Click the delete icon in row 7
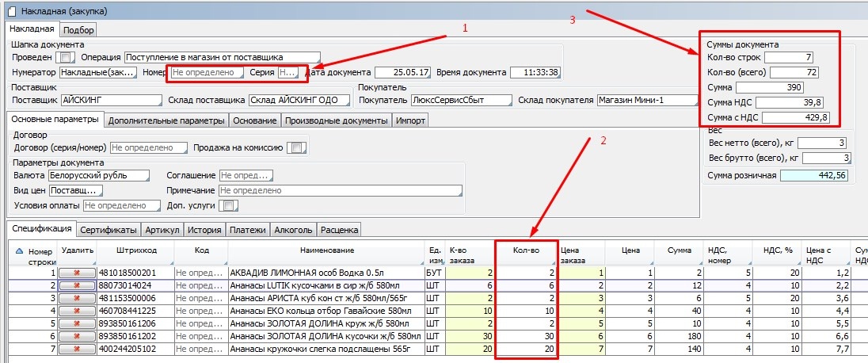 click(77, 349)
